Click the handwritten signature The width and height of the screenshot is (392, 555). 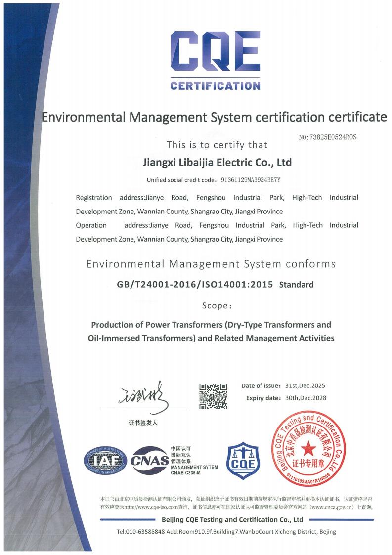143,396
